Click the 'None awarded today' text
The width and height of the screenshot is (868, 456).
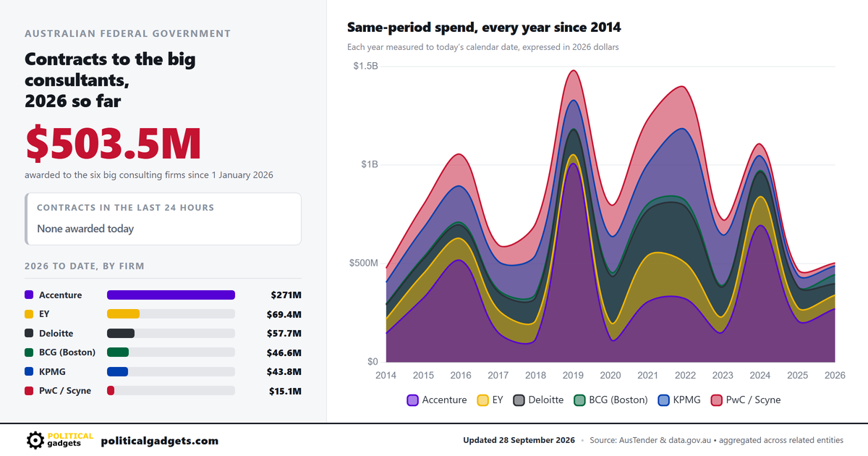(x=85, y=229)
